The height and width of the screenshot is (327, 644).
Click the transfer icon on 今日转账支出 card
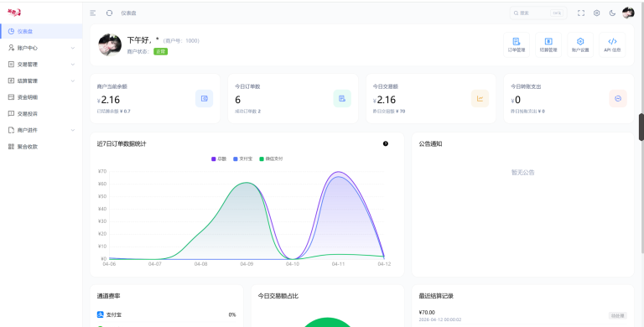618,99
